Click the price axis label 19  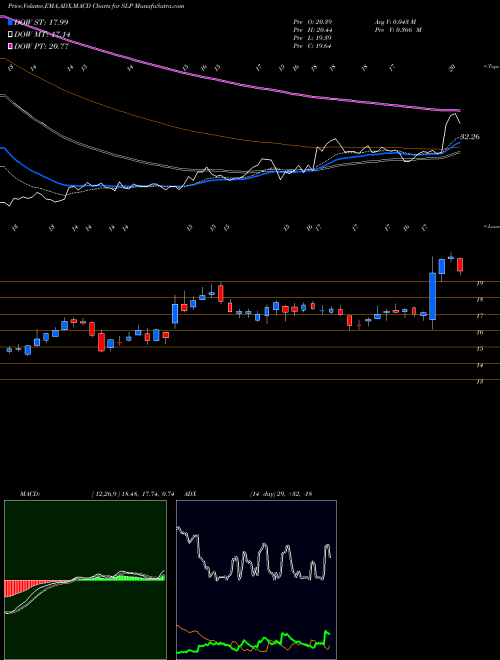pos(479,283)
